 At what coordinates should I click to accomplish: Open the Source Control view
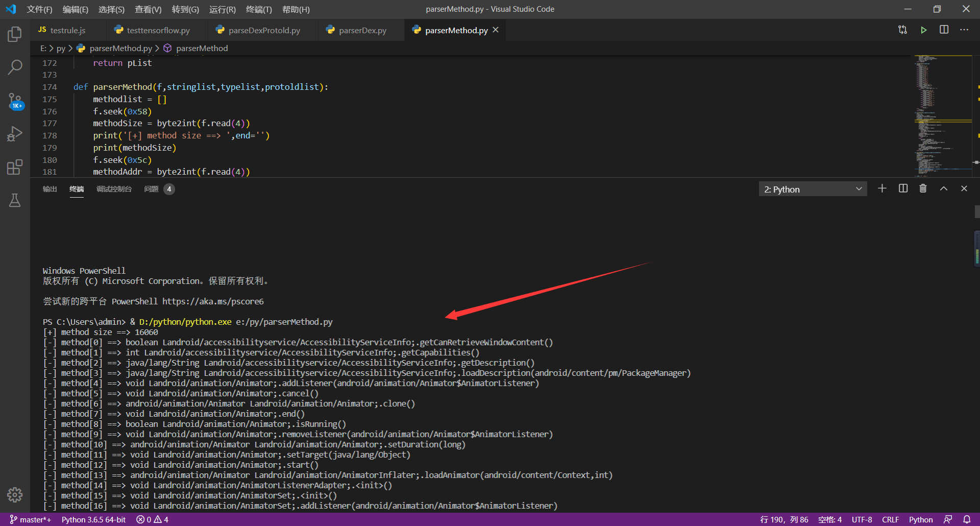pos(15,101)
